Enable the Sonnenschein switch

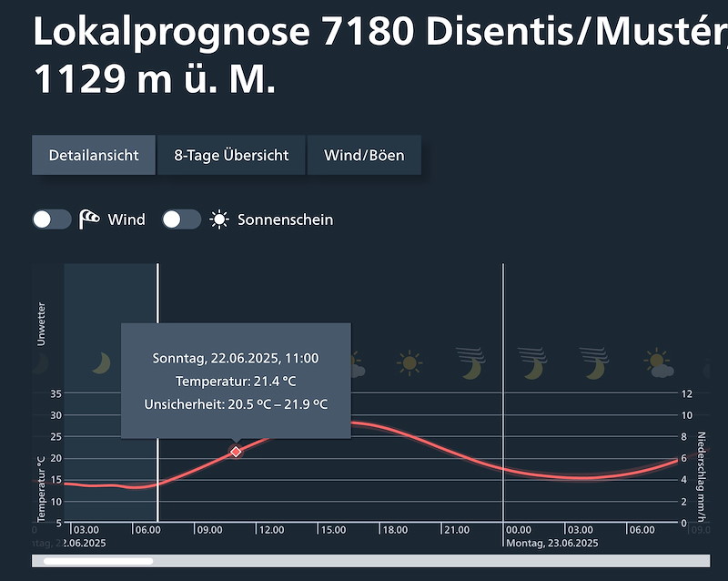[x=181, y=219]
